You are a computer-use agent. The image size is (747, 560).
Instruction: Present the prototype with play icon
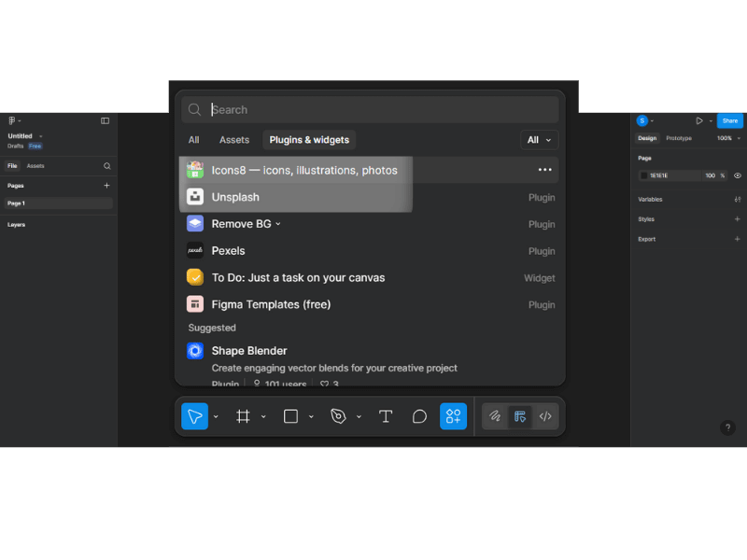[x=698, y=120]
